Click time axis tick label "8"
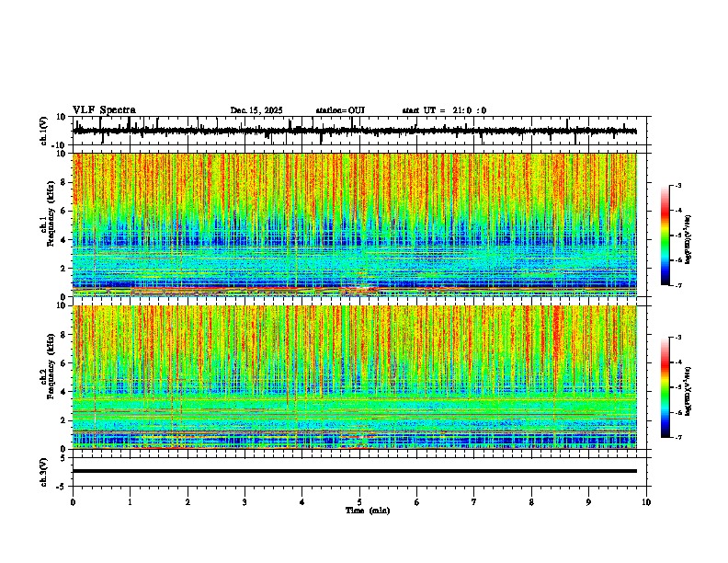 coord(531,502)
